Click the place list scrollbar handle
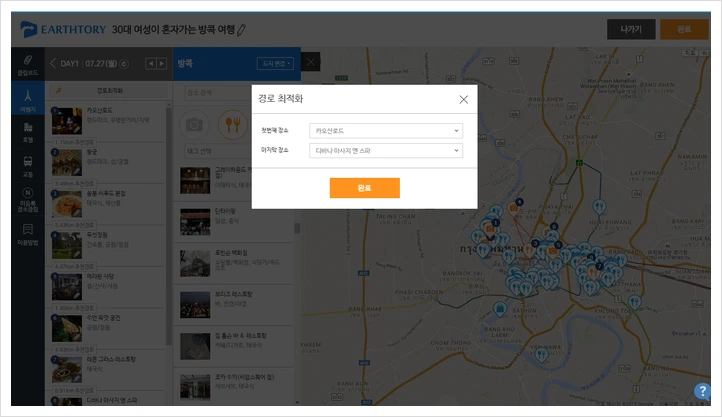 click(x=297, y=228)
